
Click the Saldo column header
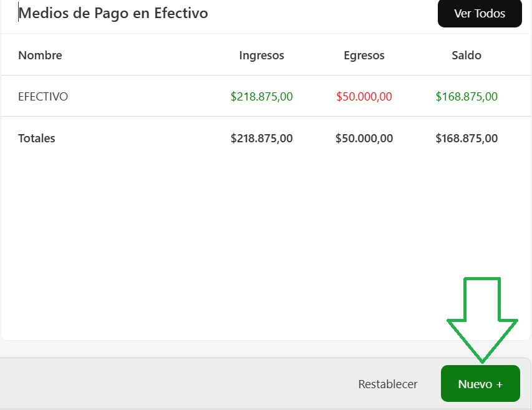click(466, 56)
